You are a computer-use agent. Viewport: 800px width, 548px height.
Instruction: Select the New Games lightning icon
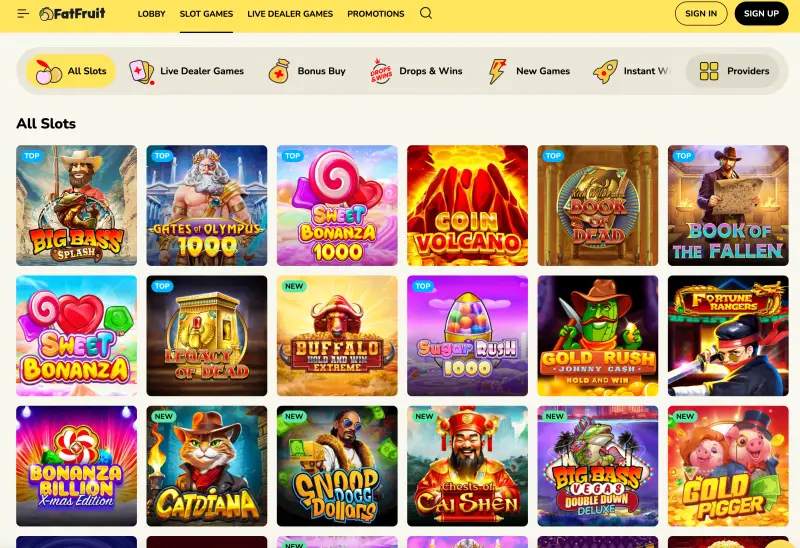[497, 71]
